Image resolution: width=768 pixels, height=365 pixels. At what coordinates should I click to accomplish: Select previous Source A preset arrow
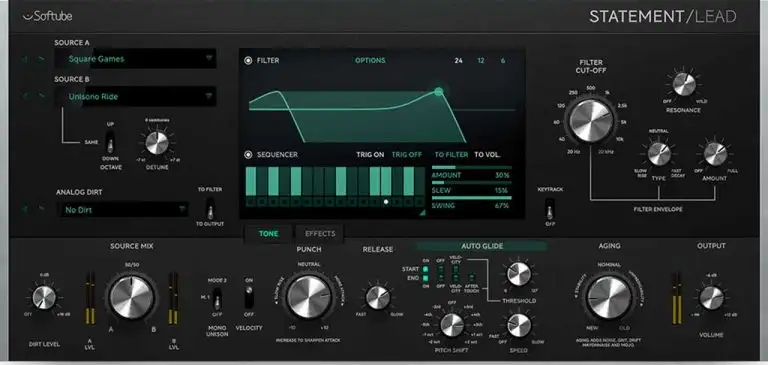(x=26, y=59)
